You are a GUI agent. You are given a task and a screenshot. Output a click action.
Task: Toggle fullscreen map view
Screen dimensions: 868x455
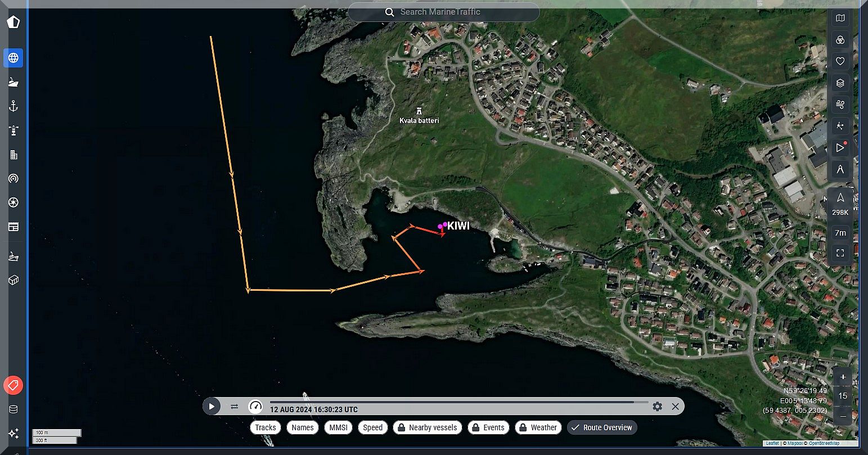click(x=840, y=253)
